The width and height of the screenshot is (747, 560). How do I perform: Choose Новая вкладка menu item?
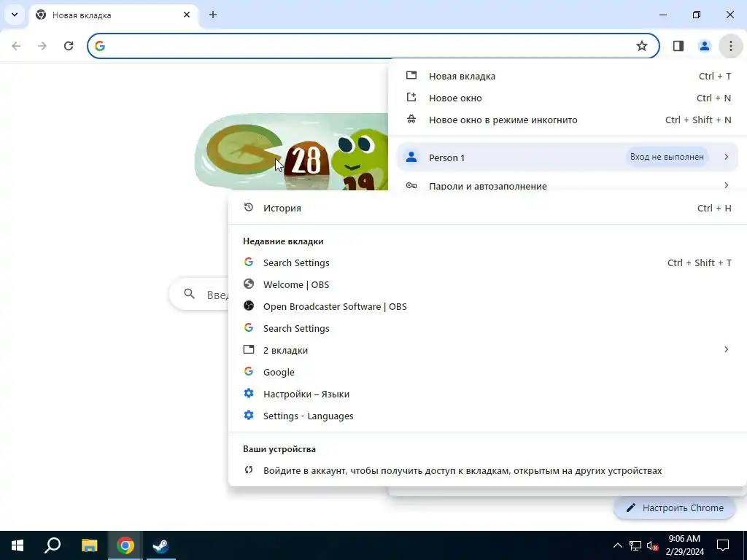tap(568, 76)
